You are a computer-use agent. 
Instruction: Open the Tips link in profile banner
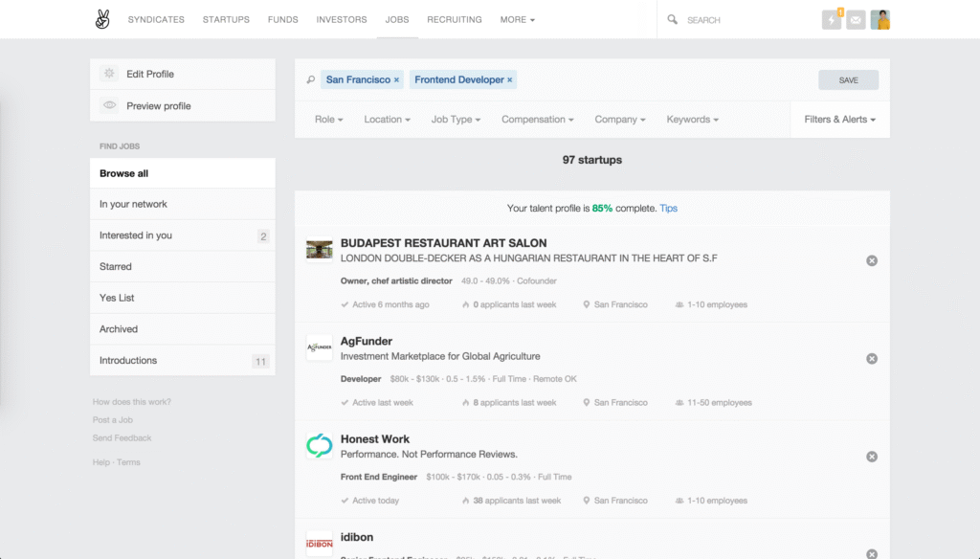(x=669, y=208)
